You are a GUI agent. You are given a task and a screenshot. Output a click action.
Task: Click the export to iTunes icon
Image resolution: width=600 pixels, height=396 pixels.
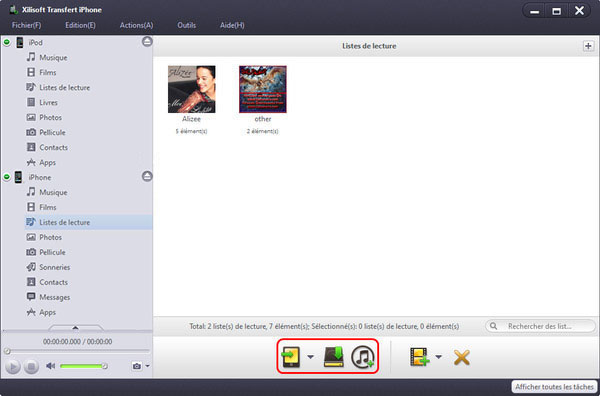click(362, 357)
